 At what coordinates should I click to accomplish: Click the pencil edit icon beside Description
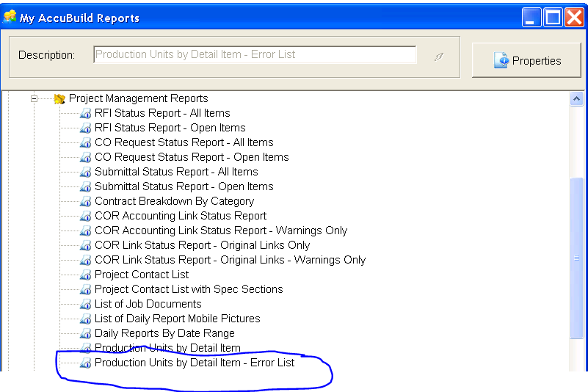[439, 57]
